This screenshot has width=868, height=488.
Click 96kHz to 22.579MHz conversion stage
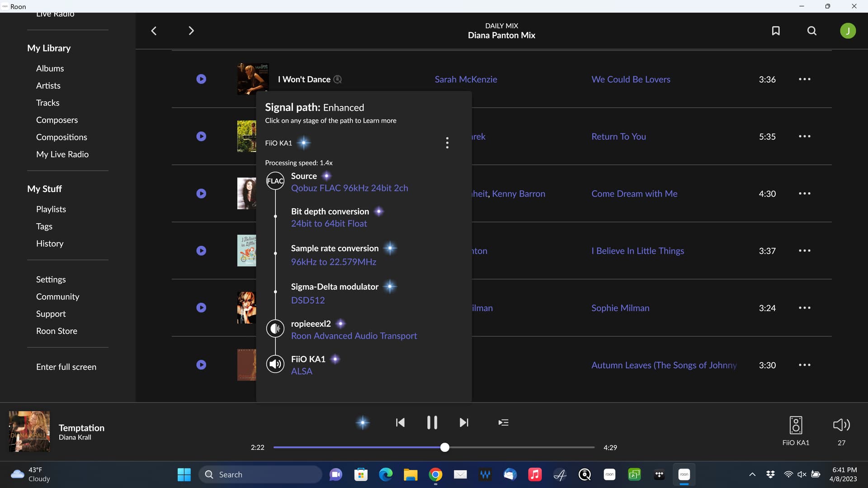(x=334, y=262)
